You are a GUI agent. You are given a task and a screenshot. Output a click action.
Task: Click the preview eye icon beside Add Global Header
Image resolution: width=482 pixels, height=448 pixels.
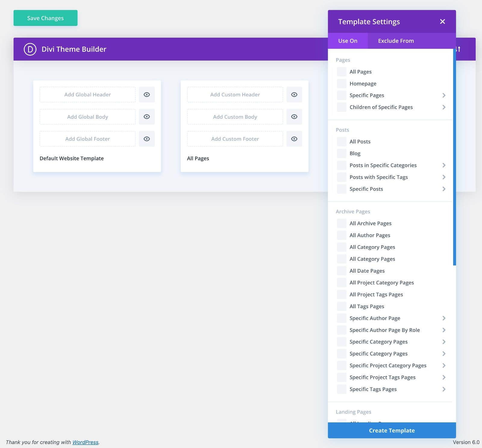click(147, 94)
